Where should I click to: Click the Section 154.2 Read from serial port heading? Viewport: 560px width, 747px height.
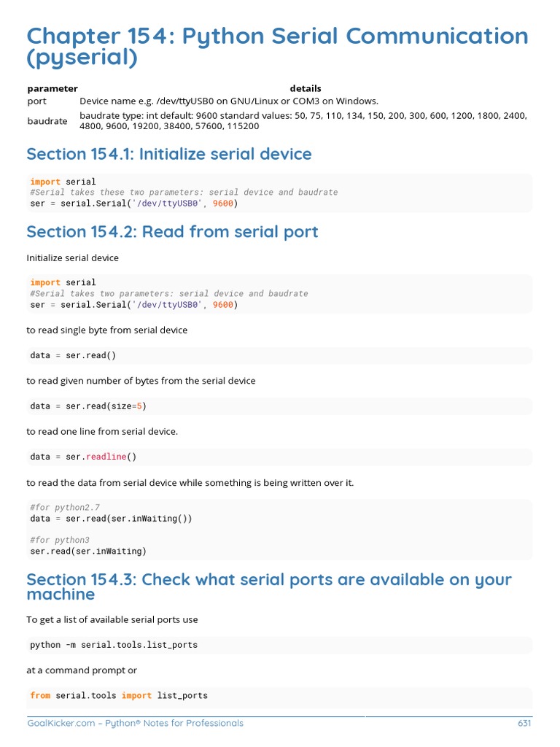172,232
